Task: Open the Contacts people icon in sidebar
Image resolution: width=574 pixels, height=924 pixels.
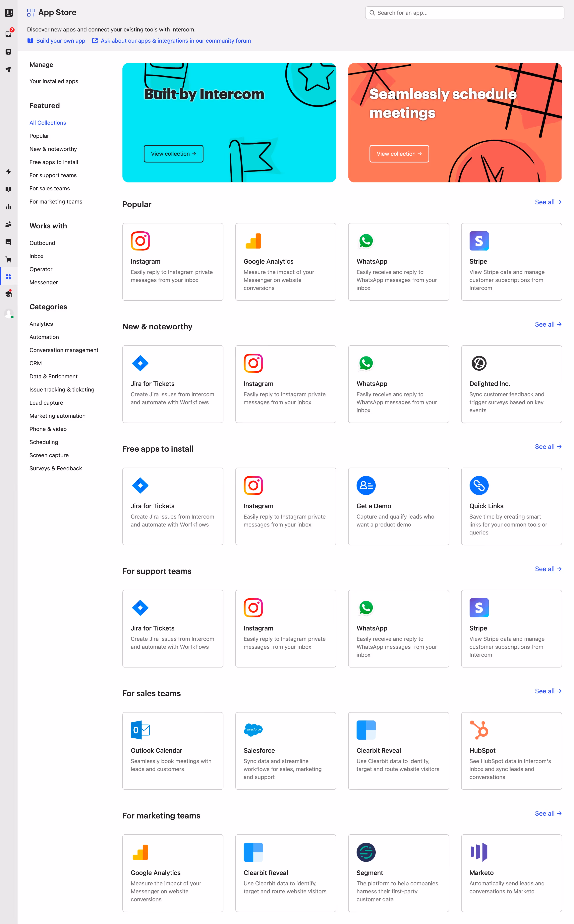Action: [8, 224]
